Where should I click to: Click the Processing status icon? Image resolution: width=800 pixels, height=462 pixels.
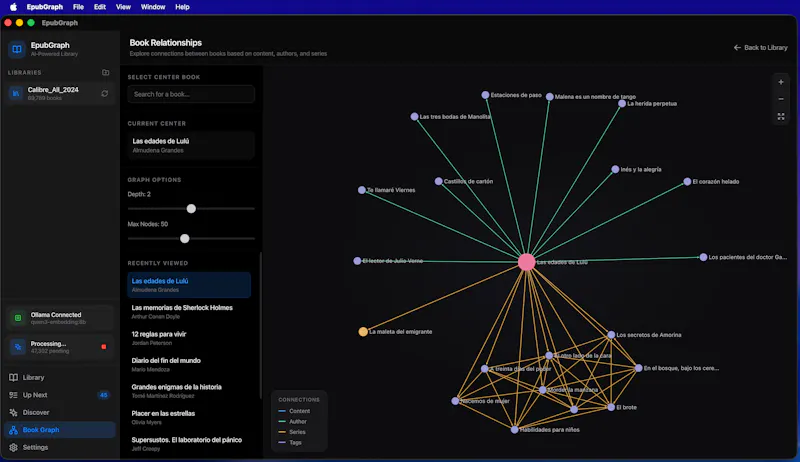click(x=18, y=347)
